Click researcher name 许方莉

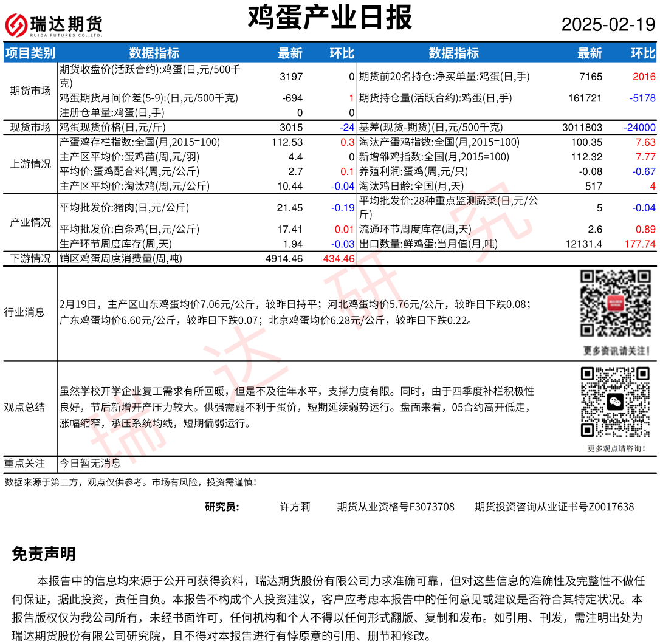295,507
